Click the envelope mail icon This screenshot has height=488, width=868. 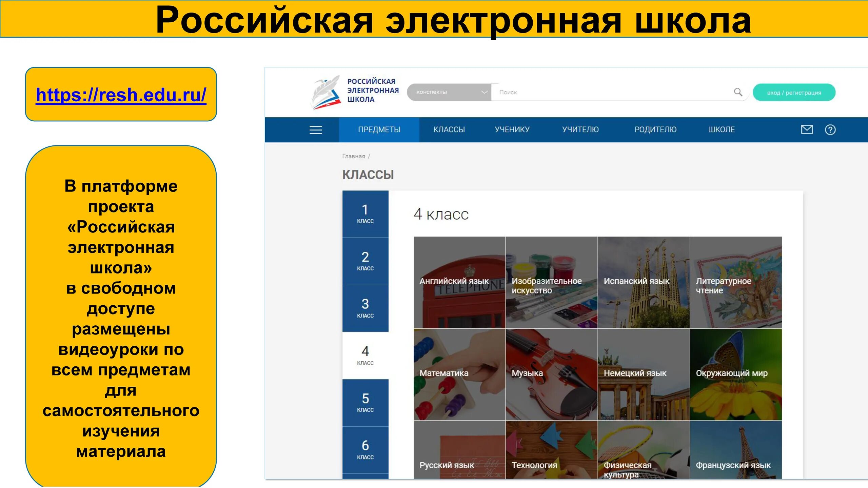click(x=807, y=129)
